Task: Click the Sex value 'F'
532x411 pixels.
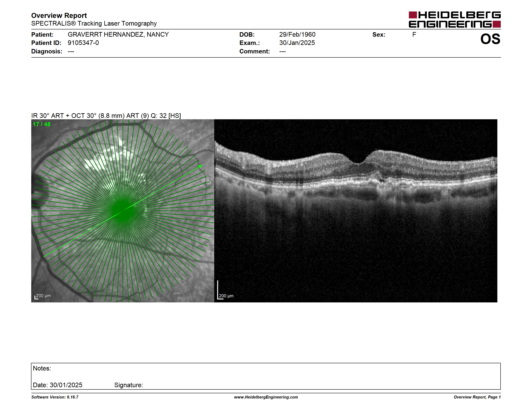Action: 414,35
